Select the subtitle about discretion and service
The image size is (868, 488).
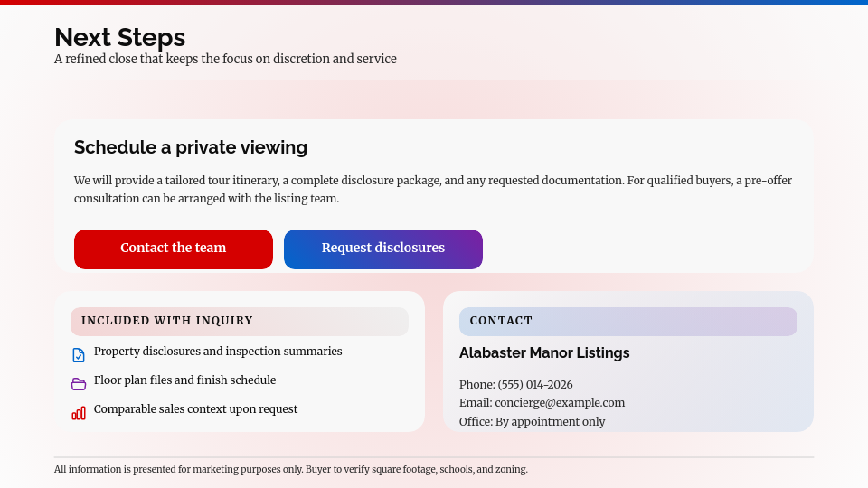225,60
